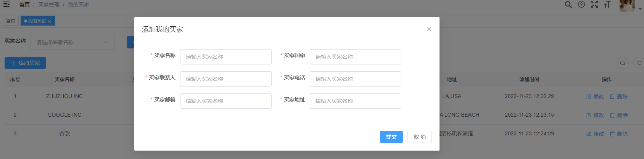Expand the 请选择买家名称 dropdown
The width and height of the screenshot is (644, 159).
point(72,42)
